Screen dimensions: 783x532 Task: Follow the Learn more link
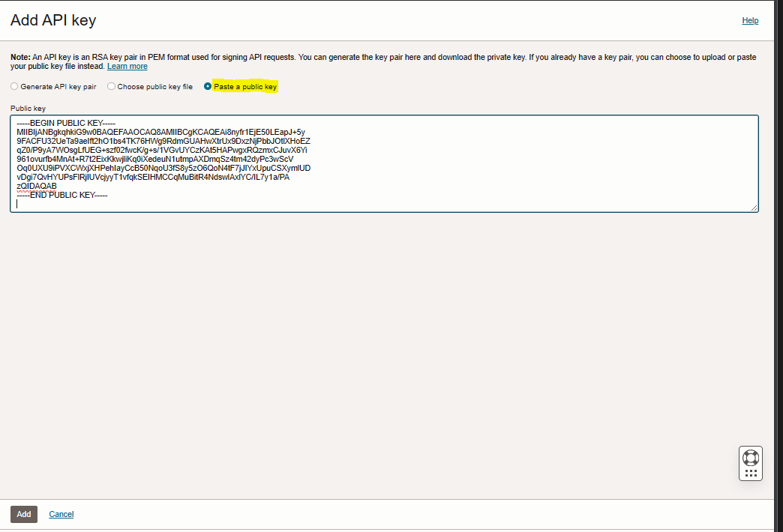click(x=127, y=67)
